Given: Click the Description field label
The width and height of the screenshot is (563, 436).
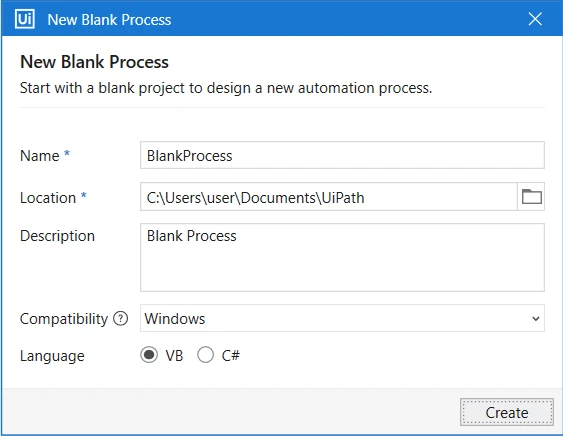Looking at the screenshot, I should click(x=57, y=236).
